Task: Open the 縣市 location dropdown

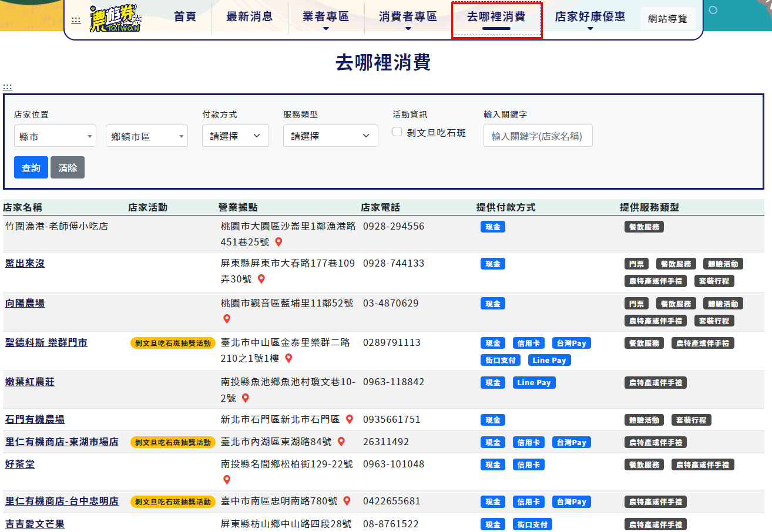Action: 55,136
